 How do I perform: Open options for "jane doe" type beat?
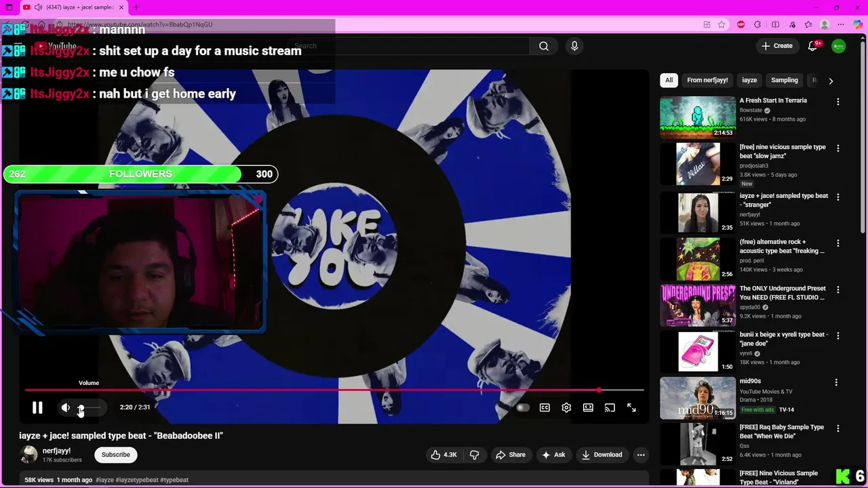coord(837,335)
